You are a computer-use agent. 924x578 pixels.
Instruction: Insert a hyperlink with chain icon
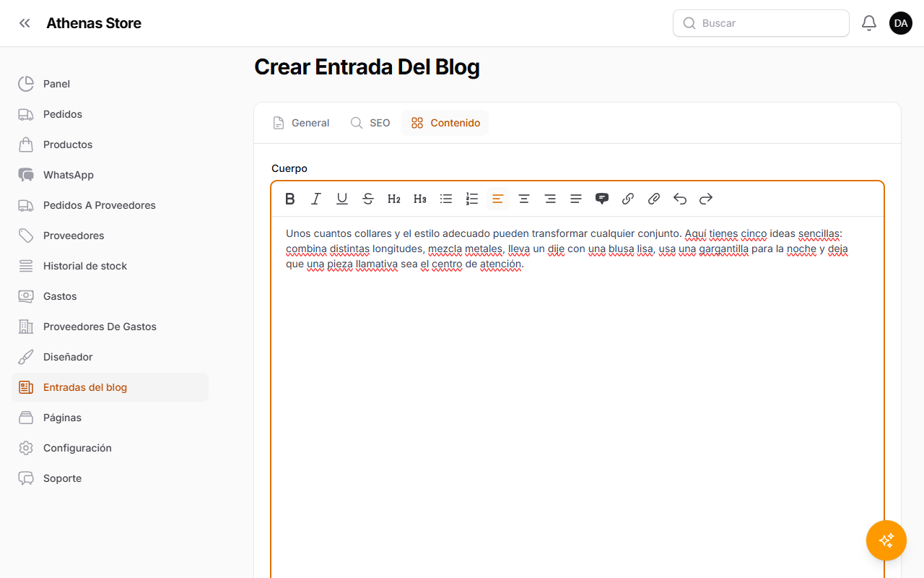pyautogui.click(x=628, y=199)
